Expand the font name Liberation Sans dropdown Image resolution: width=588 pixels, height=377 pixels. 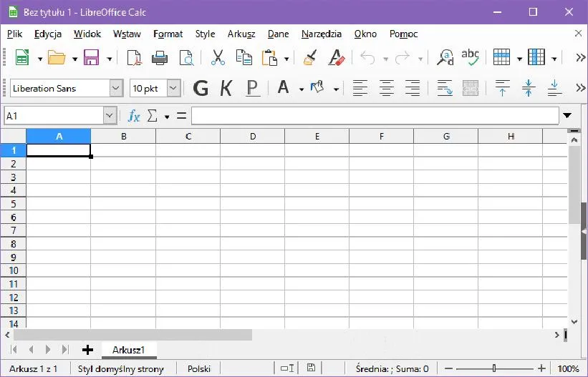[116, 89]
